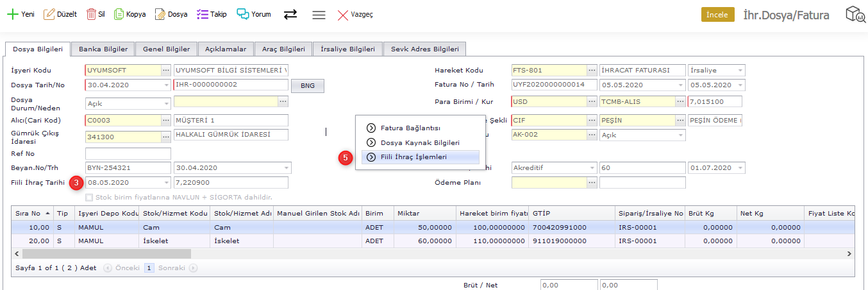This screenshot has height=290, width=868.
Task: Open the Fiili İhraç Tarihi date dropdown
Action: coord(166,183)
